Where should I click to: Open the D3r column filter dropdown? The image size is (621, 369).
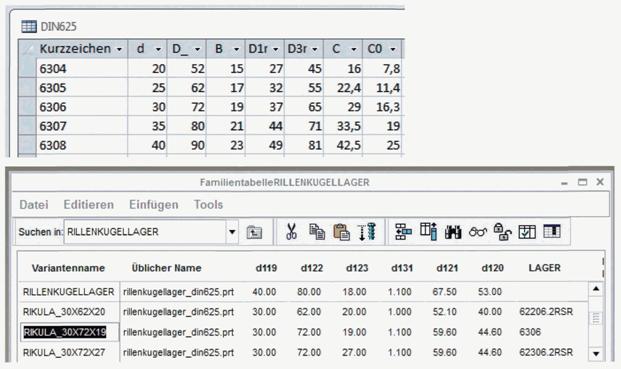[x=315, y=49]
